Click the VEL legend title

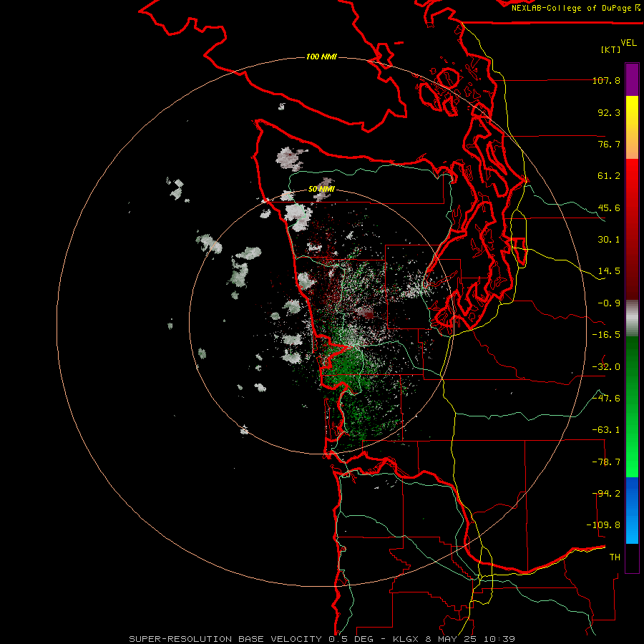pyautogui.click(x=629, y=42)
